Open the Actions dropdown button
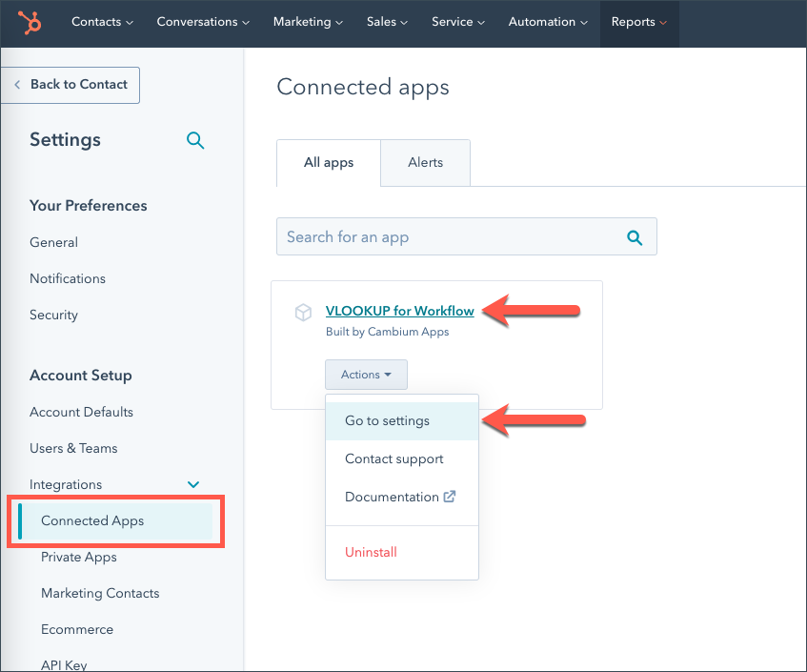The width and height of the screenshot is (807, 672). coord(366,375)
